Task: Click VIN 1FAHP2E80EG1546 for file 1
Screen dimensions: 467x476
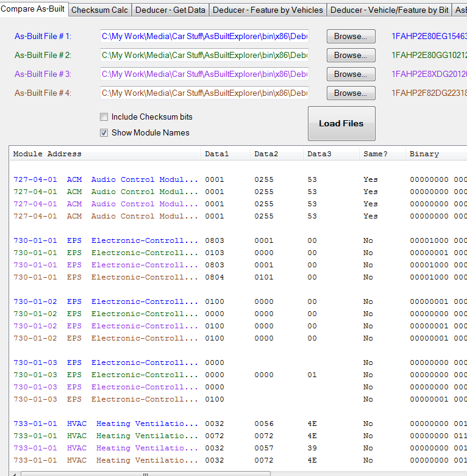Action: tap(429, 37)
